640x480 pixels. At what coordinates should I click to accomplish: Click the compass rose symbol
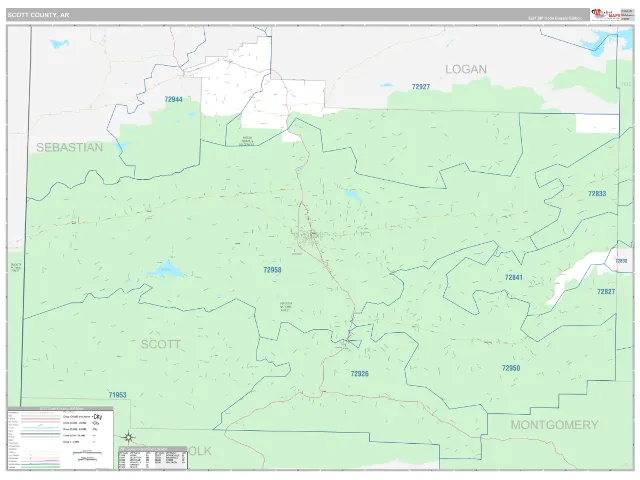(129, 438)
